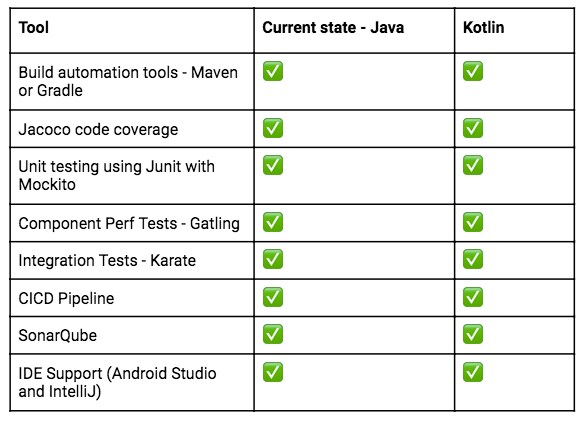Click the Current state - Java header
This screenshot has width=582, height=423.
[333, 27]
